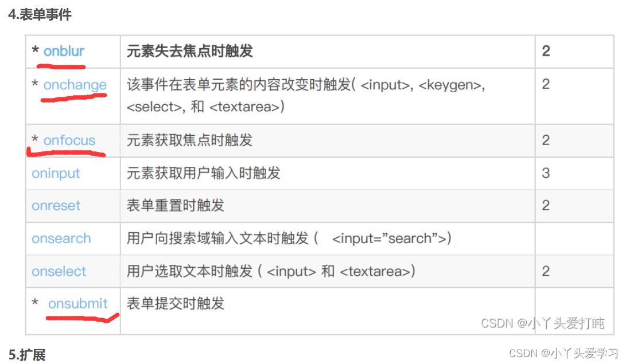This screenshot has width=626, height=364.
Task: Click the onchange description mentioning keygen
Action: point(306,96)
